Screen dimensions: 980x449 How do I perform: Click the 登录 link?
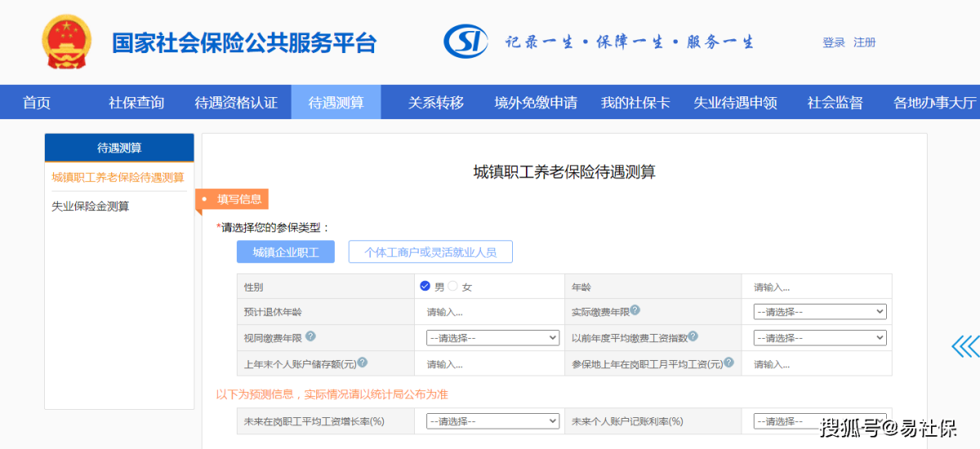[834, 42]
